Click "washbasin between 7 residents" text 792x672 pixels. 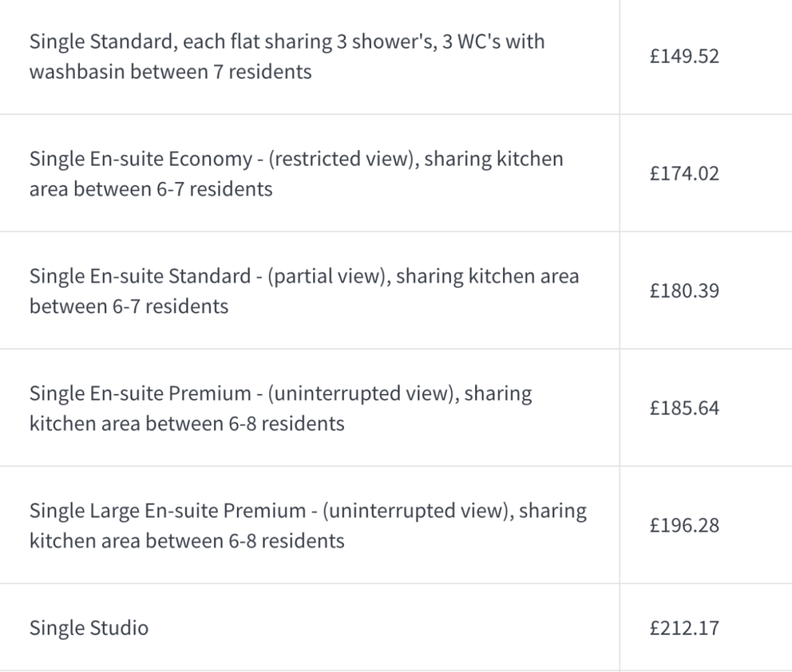(170, 72)
